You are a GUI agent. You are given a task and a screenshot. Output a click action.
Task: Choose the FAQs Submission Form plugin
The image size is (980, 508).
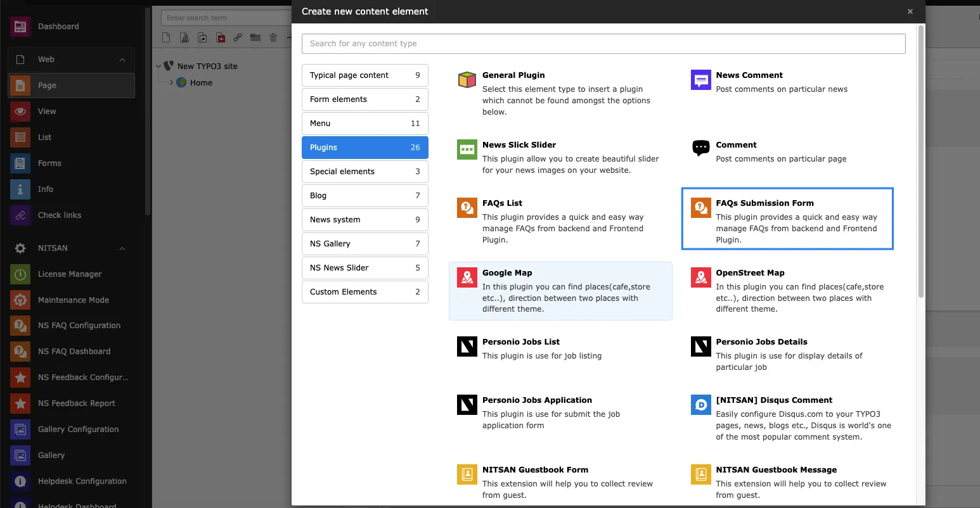787,219
